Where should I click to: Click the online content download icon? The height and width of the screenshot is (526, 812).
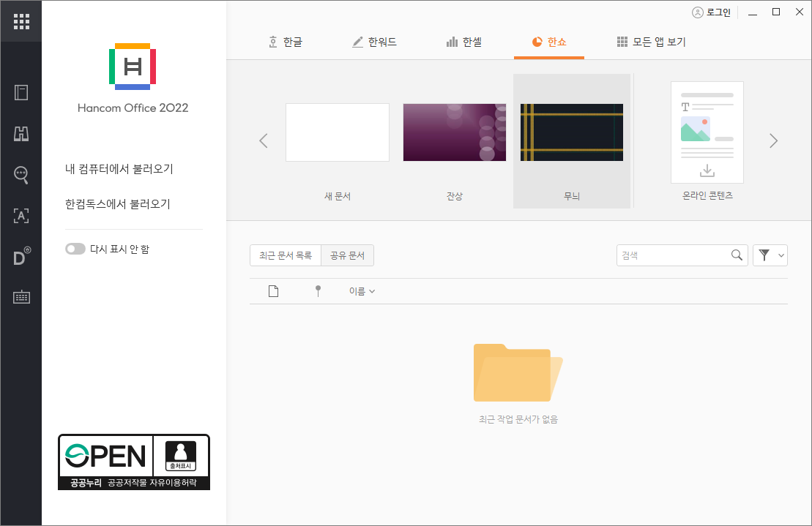707,170
